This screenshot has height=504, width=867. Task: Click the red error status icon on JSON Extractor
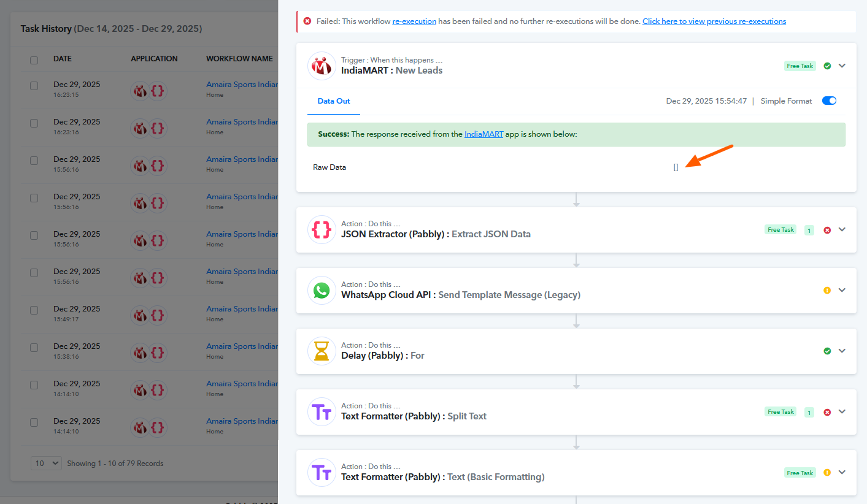point(827,230)
